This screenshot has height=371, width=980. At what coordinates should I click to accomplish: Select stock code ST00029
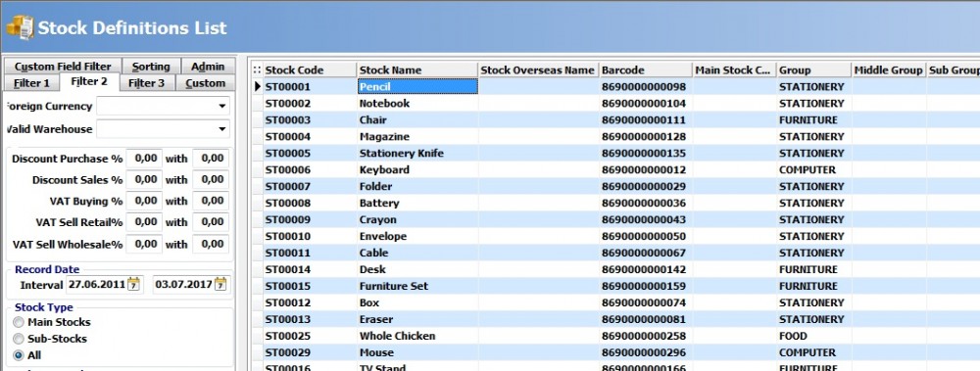(310, 352)
